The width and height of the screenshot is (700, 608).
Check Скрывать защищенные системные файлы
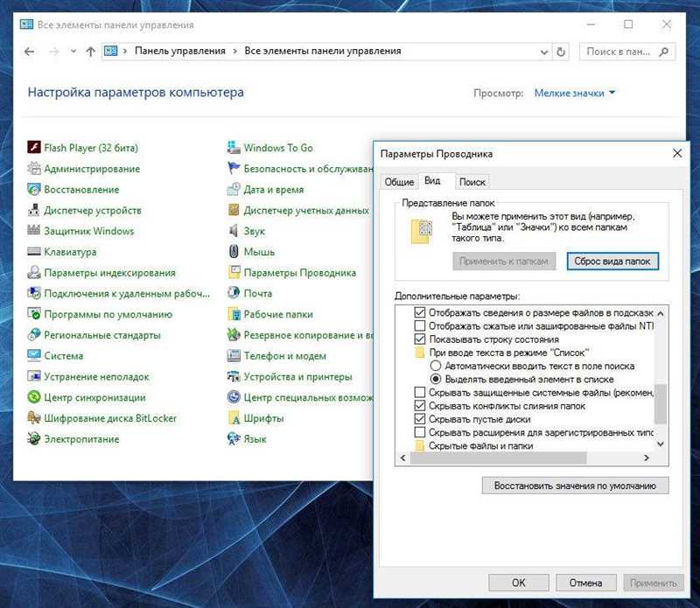tap(420, 393)
